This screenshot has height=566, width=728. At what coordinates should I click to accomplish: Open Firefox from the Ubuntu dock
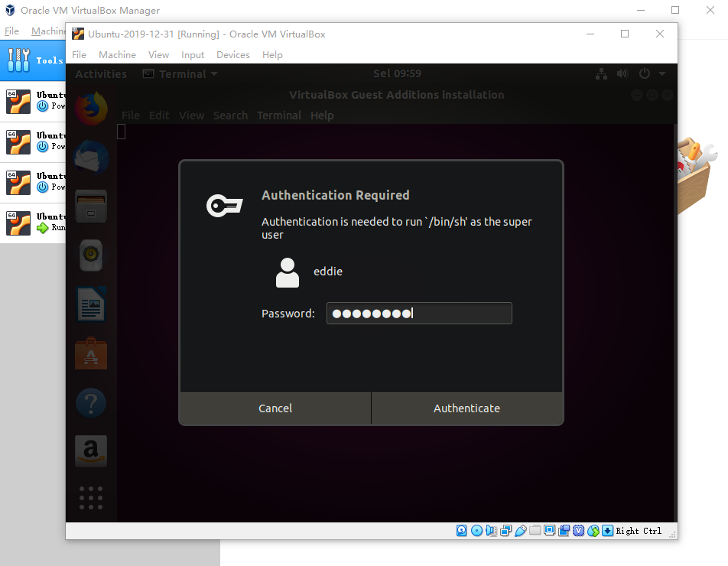click(91, 109)
